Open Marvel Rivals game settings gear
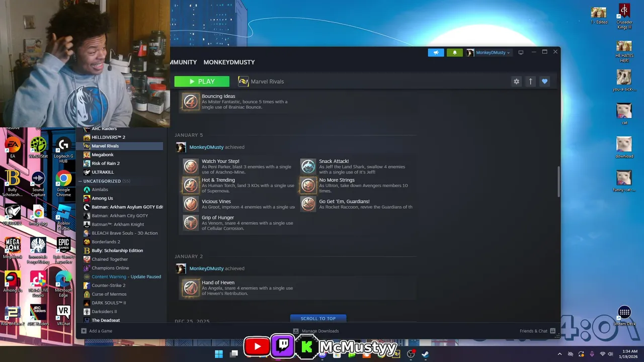The width and height of the screenshot is (644, 362). [x=516, y=81]
